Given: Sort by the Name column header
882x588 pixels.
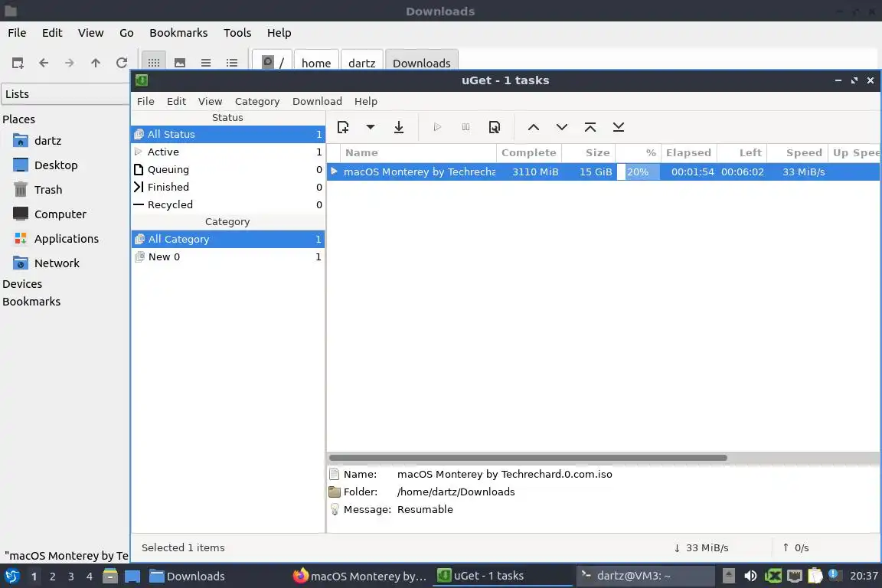Looking at the screenshot, I should 418,152.
